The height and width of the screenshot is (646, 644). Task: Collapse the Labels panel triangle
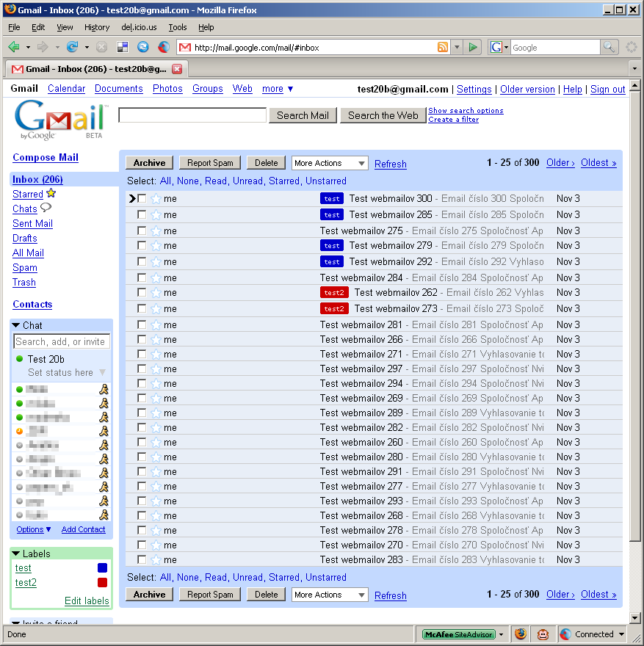pyautogui.click(x=16, y=554)
